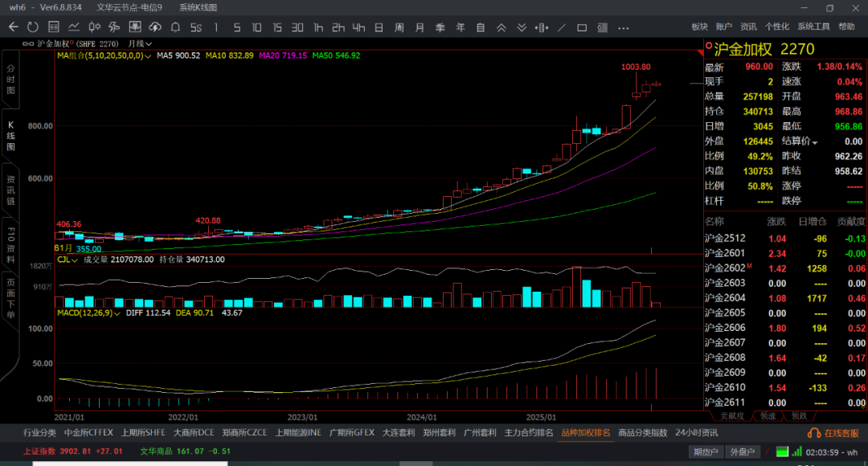Open the 结算价 dropdown arrow

point(814,142)
